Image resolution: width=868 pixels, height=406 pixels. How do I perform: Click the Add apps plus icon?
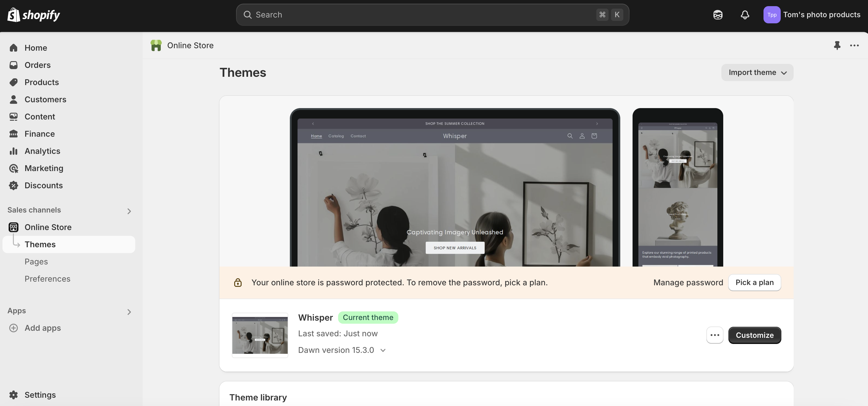point(14,328)
